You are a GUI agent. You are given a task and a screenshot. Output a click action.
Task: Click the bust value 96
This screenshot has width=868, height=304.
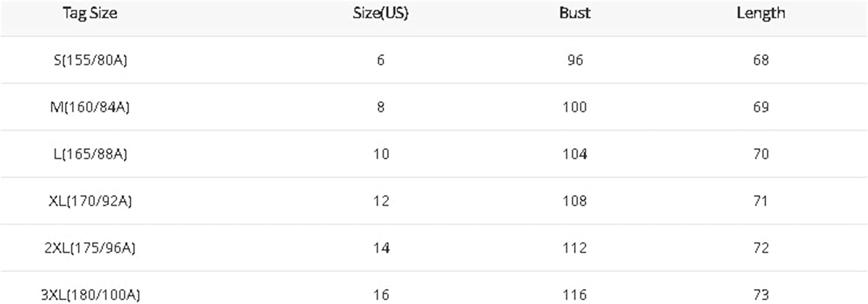click(x=574, y=60)
